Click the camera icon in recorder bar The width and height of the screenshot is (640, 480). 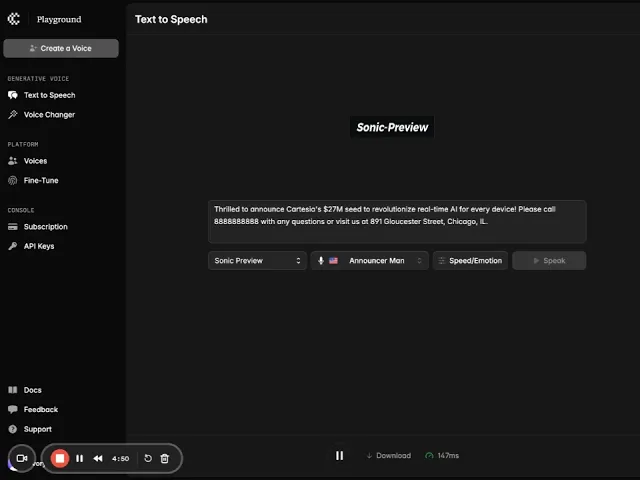pos(22,458)
